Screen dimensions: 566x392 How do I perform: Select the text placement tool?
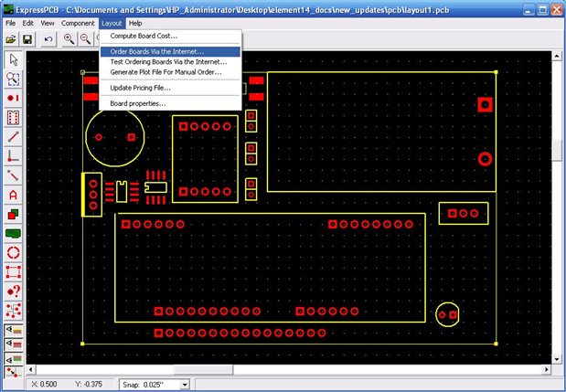point(13,194)
